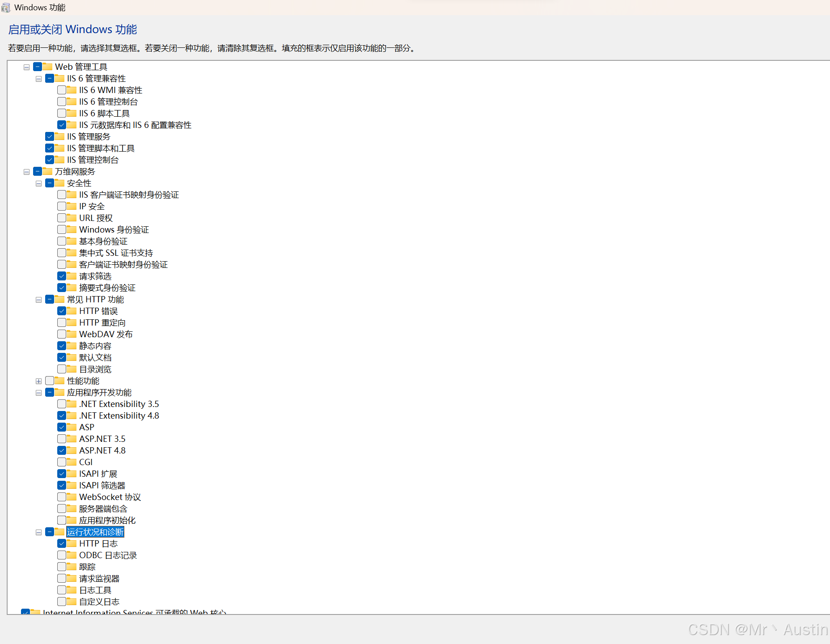830x644 pixels.
Task: Click the folder icon beside ISAPI 扩展
Action: [x=72, y=474]
